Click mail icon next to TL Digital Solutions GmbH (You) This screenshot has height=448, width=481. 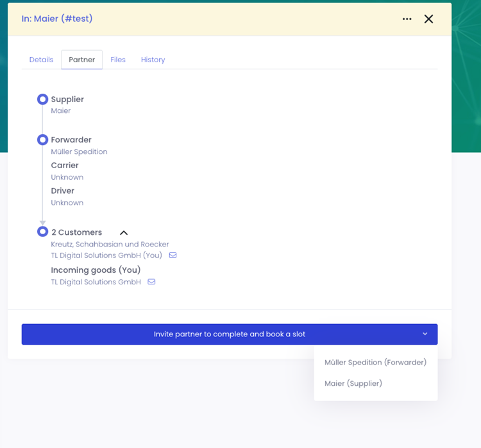[x=173, y=255]
